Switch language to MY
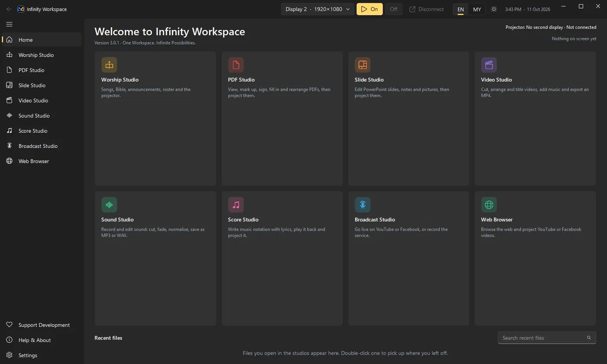The width and height of the screenshot is (607, 364). pos(477,9)
